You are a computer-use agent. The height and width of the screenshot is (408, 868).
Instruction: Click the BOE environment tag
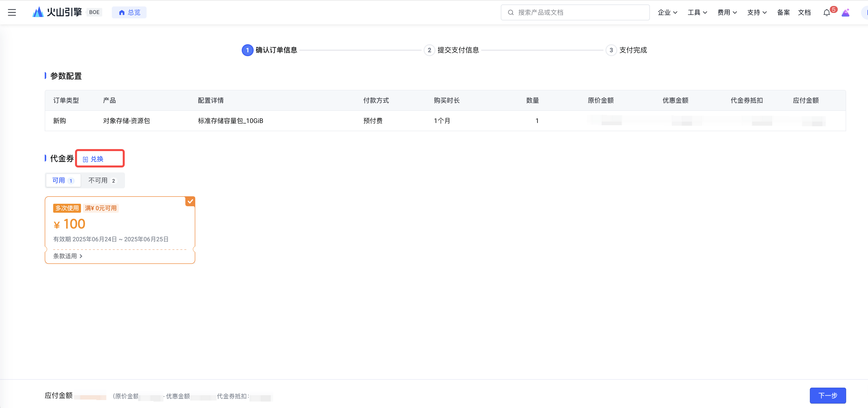click(94, 12)
